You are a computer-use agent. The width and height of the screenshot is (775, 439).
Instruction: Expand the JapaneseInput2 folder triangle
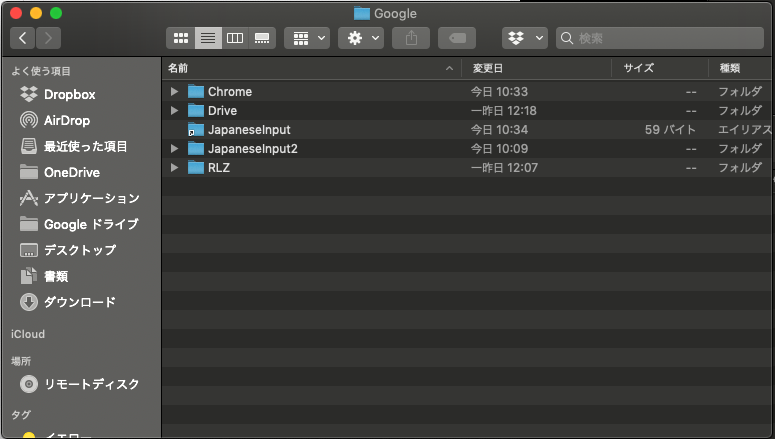coord(174,148)
